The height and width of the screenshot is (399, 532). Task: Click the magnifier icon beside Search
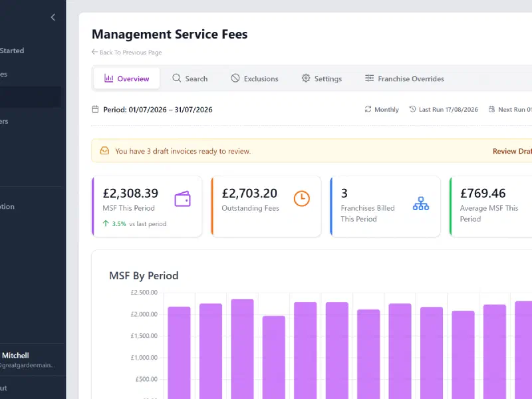point(176,78)
